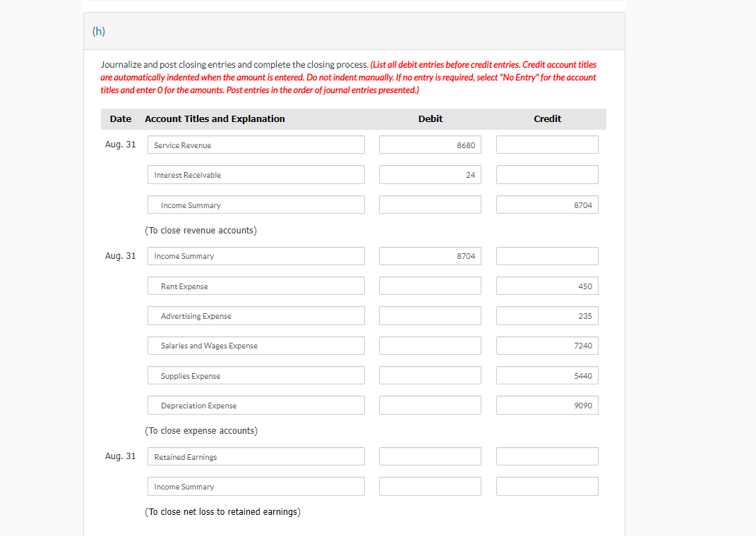Open the Depreciation Expense account title dropdown

[x=256, y=405]
